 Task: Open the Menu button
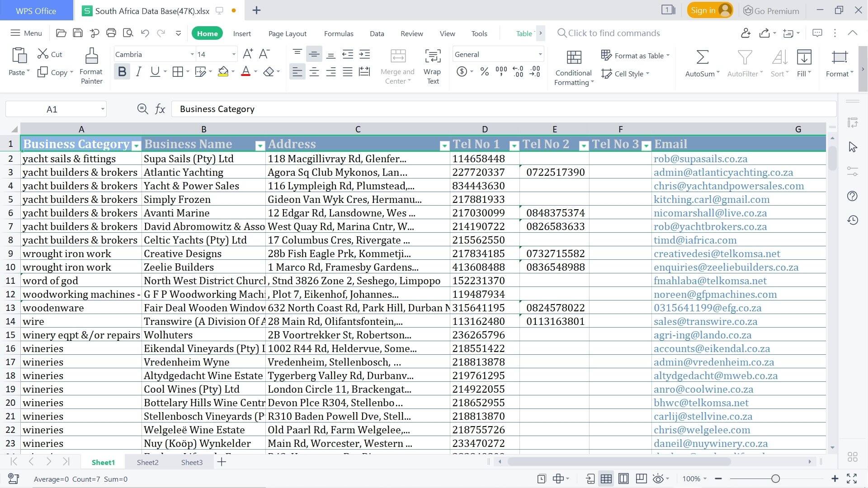[26, 33]
